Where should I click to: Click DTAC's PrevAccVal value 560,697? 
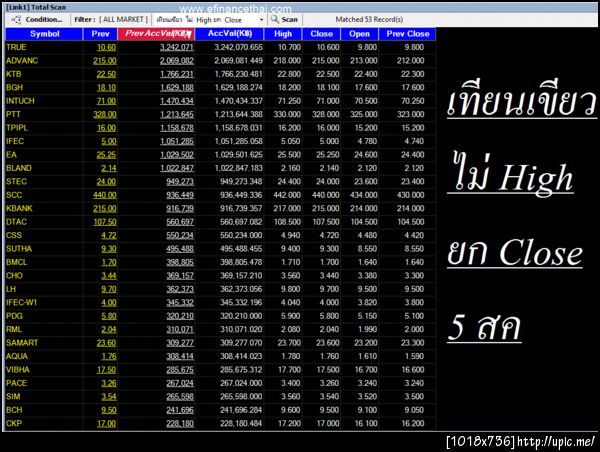180,222
